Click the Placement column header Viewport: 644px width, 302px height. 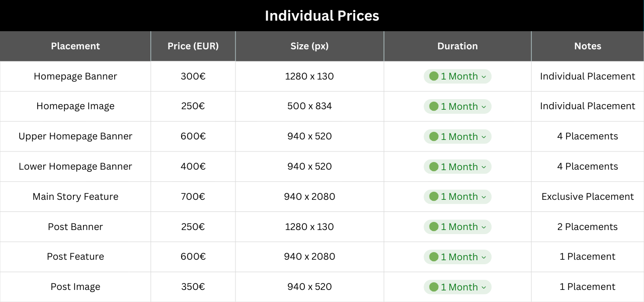[x=75, y=46]
